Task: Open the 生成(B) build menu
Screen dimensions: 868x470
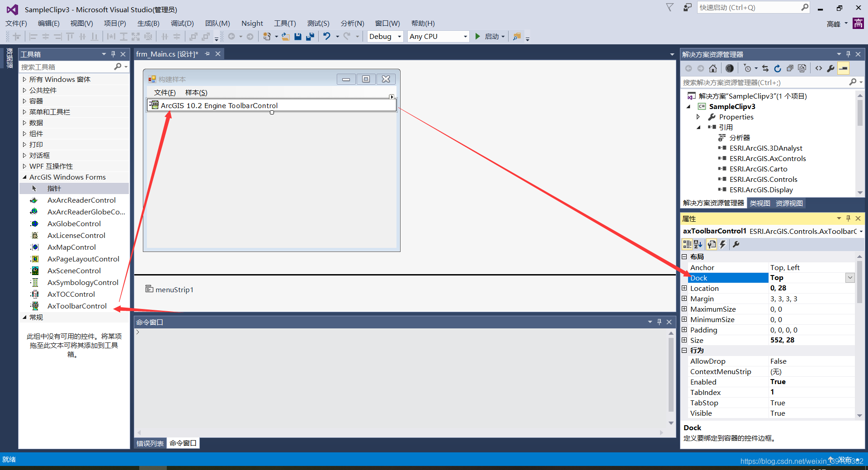Action: pyautogui.click(x=149, y=24)
